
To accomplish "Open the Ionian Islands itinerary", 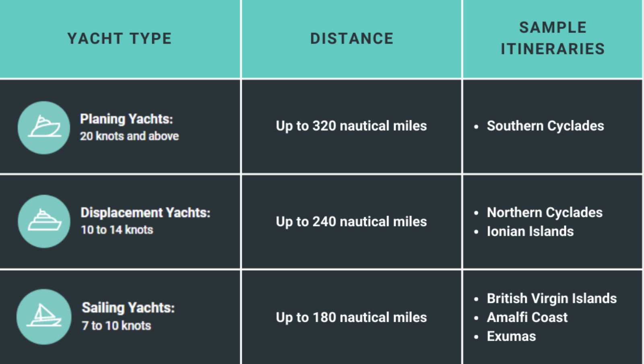I will tap(530, 231).
